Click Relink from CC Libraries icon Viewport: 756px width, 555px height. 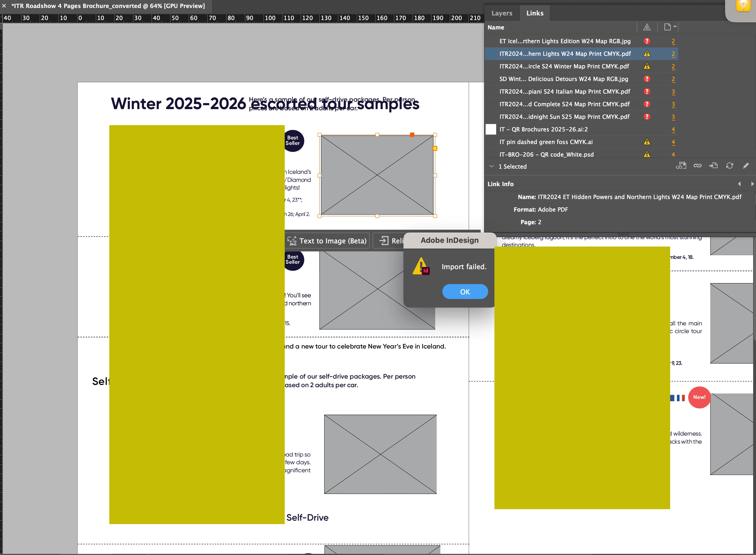(x=681, y=166)
